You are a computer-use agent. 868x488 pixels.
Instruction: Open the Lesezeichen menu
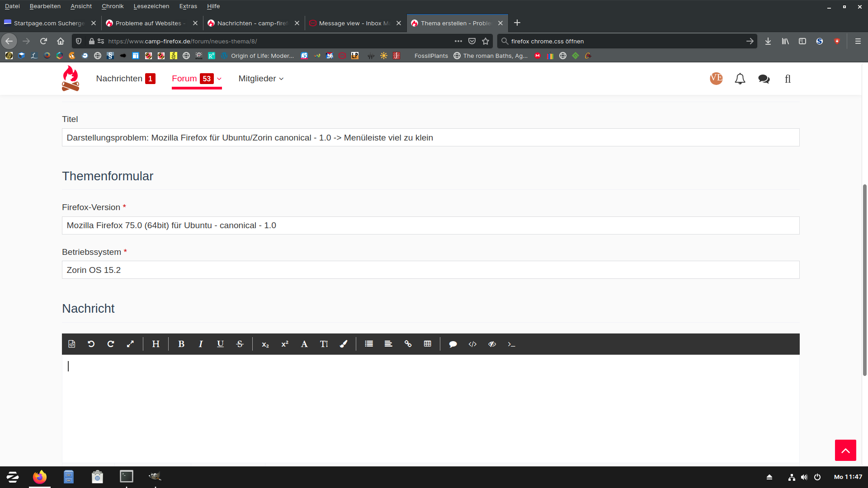(x=151, y=6)
